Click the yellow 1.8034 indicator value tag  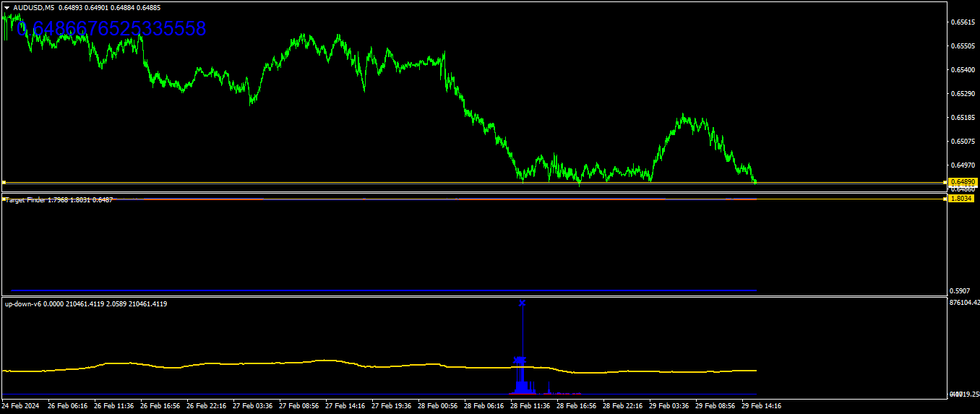(961, 198)
